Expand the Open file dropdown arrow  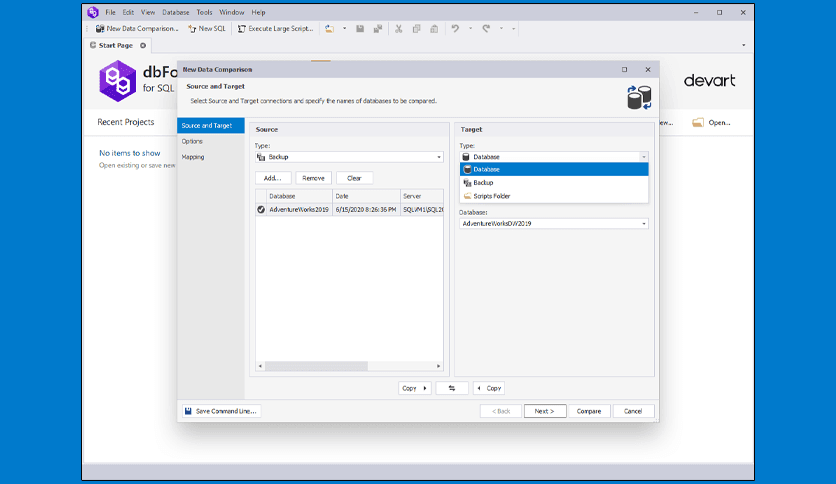[x=344, y=29]
